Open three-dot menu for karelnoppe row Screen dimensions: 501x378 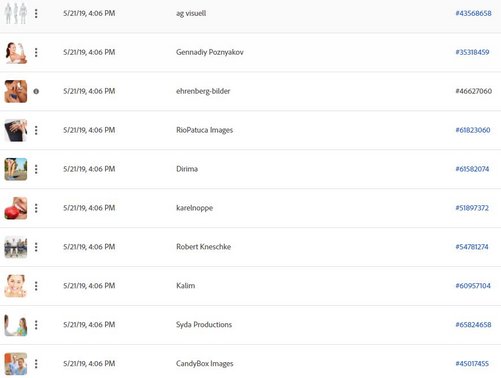[x=36, y=208]
